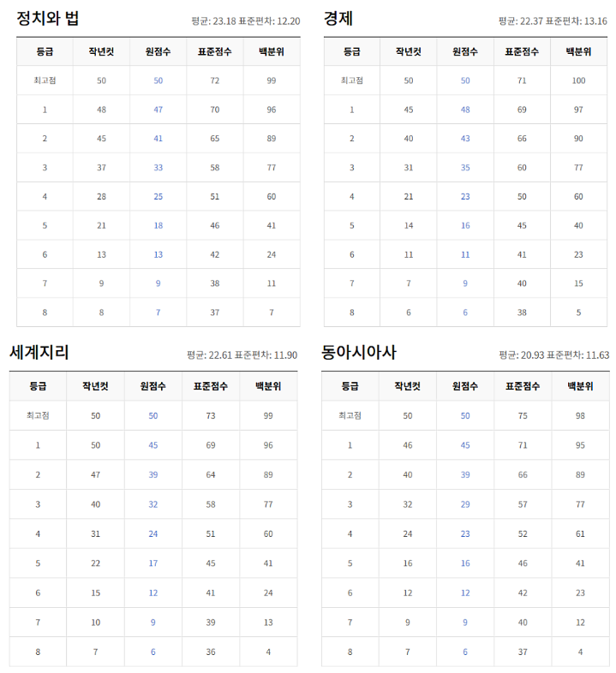Viewport: 616px width, 673px height.
Task: Open blue 원점수 17 in 세계지리 grade 5
Action: tap(153, 563)
